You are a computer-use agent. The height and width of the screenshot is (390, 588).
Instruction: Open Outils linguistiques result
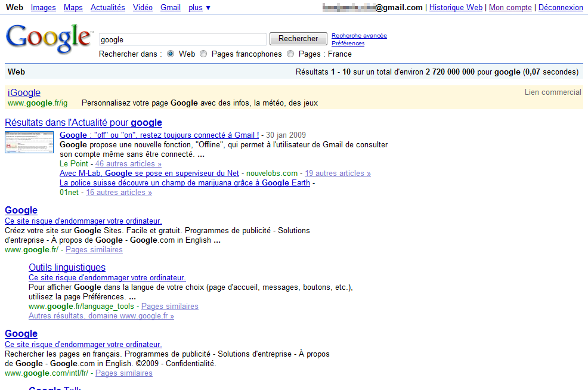[x=67, y=267]
